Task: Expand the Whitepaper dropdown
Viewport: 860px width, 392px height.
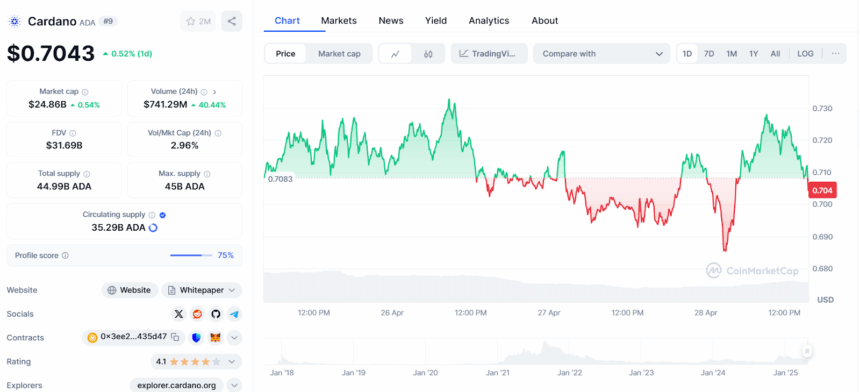Action: [x=202, y=290]
